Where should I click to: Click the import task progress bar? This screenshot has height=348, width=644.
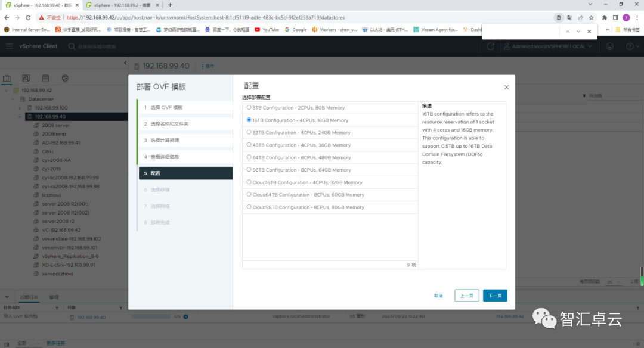pos(150,316)
